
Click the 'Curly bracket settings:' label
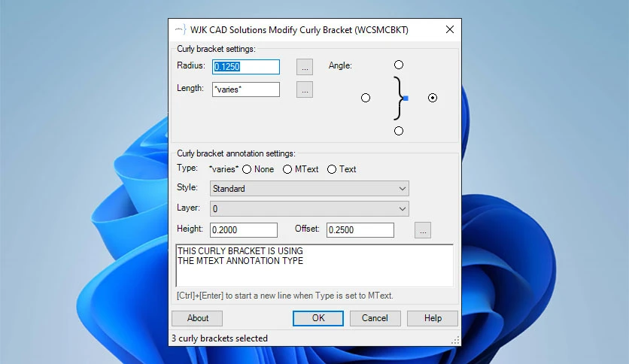pos(216,49)
